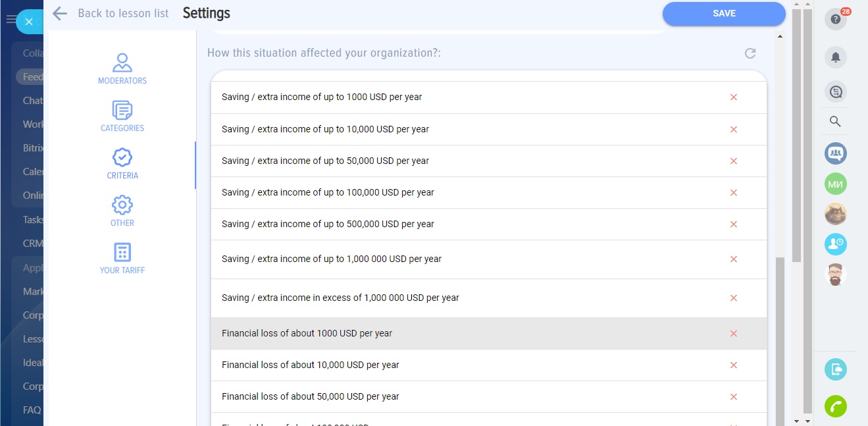Open the notifications bell
The height and width of the screenshot is (426, 868).
pos(835,57)
